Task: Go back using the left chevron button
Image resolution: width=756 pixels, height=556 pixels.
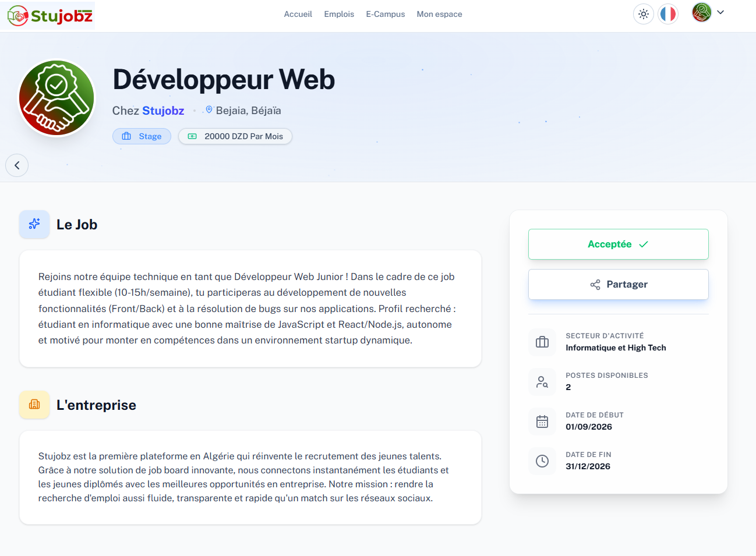Action: click(17, 165)
